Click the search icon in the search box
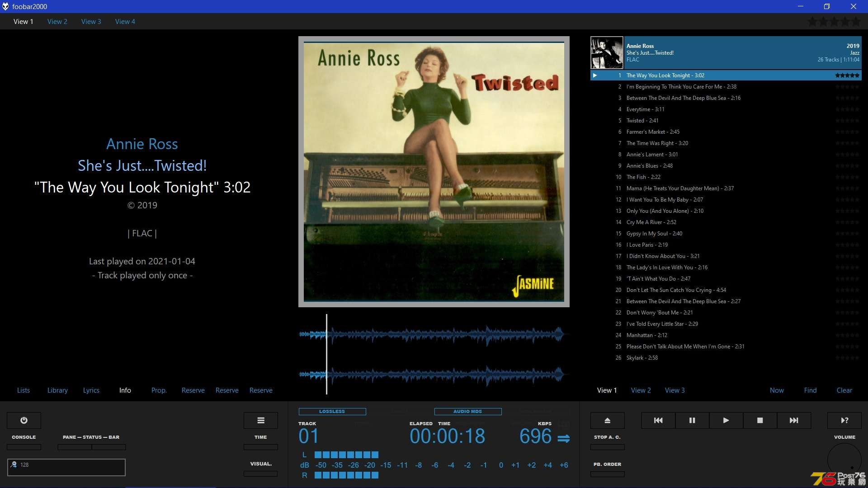 tap(14, 465)
